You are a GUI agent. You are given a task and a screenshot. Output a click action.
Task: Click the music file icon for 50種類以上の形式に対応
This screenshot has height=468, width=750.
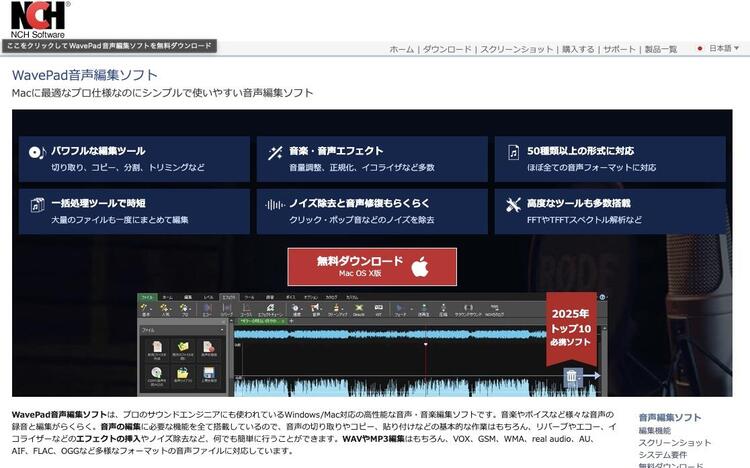(513, 153)
